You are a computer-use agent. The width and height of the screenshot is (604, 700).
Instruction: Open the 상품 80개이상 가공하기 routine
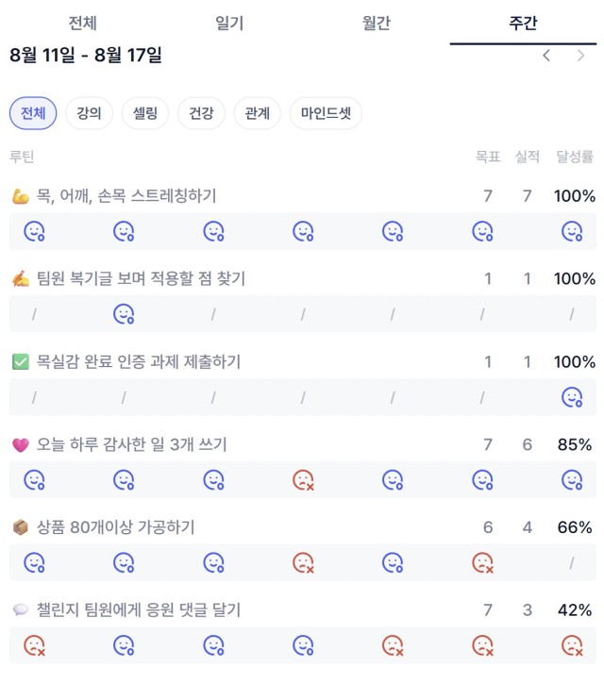tap(115, 527)
